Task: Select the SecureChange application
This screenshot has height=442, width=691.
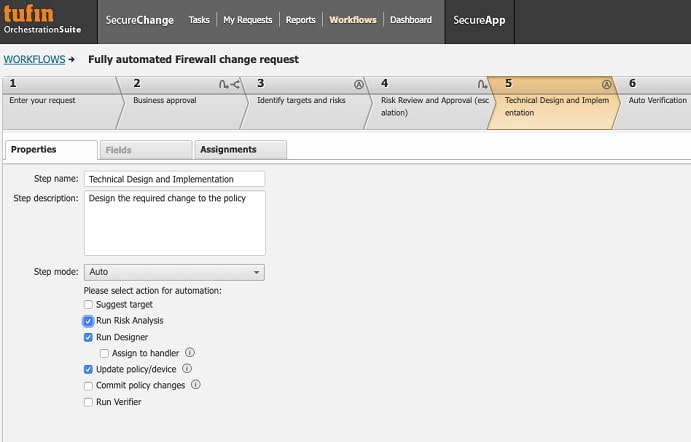Action: (x=140, y=20)
